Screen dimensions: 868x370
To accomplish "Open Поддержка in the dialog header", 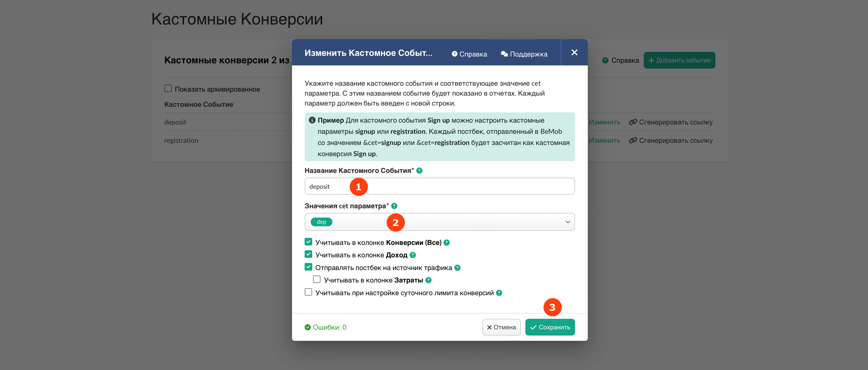I will click(x=524, y=54).
